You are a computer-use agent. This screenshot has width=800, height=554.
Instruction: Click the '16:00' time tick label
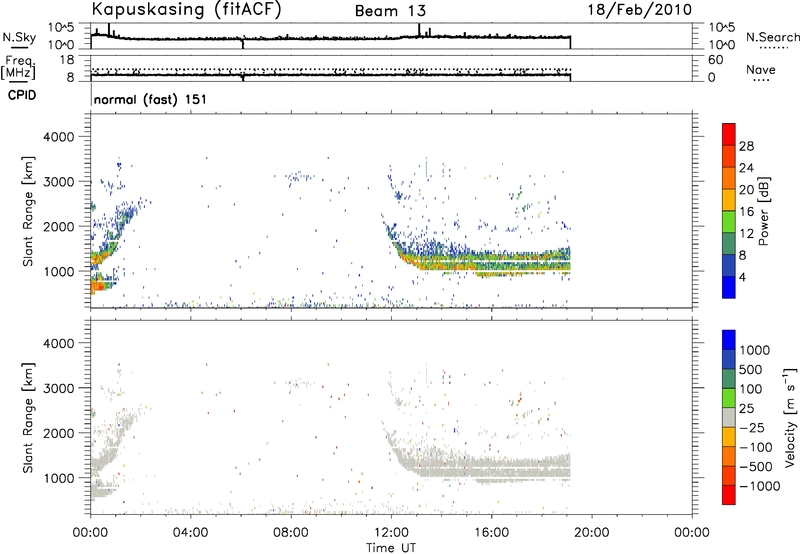tap(491, 533)
